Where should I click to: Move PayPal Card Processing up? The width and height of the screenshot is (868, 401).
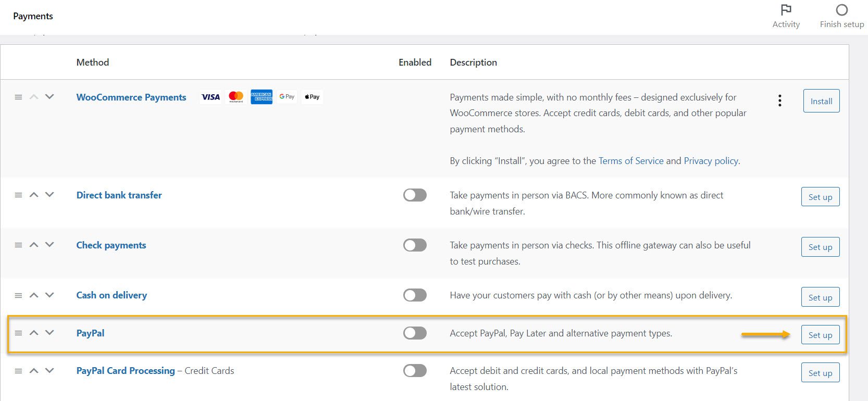click(34, 371)
